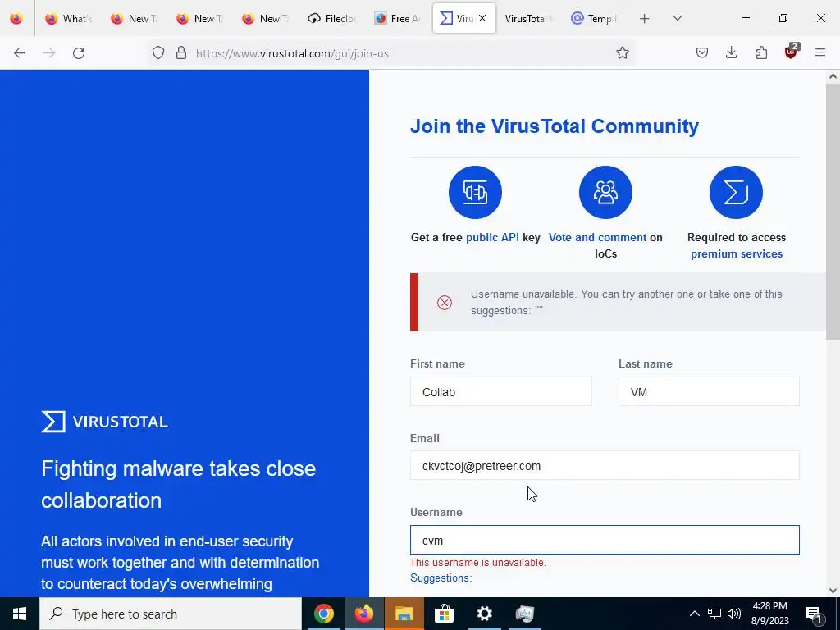Image resolution: width=840 pixels, height=630 pixels.
Task: Click the taskbar search box
Action: point(171,614)
